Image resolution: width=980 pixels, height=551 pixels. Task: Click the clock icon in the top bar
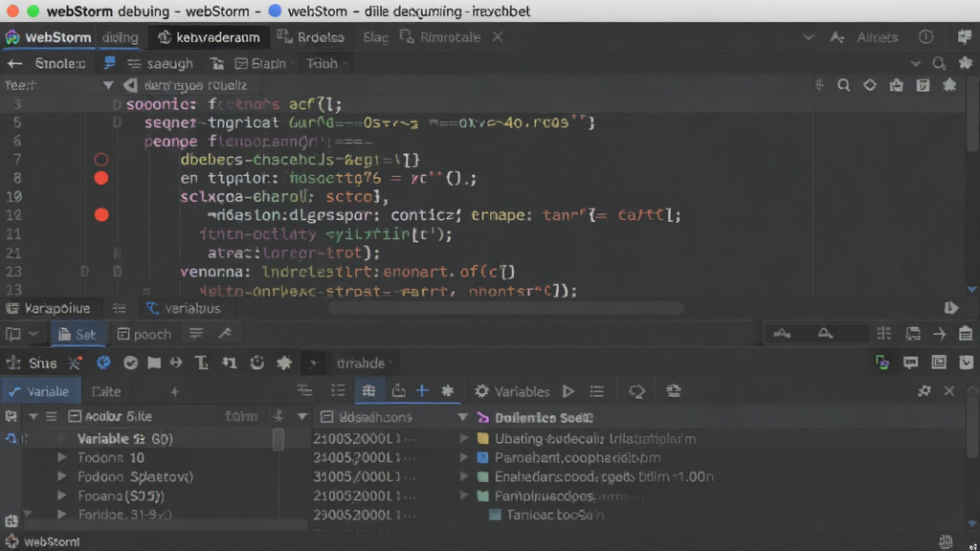pyautogui.click(x=926, y=37)
